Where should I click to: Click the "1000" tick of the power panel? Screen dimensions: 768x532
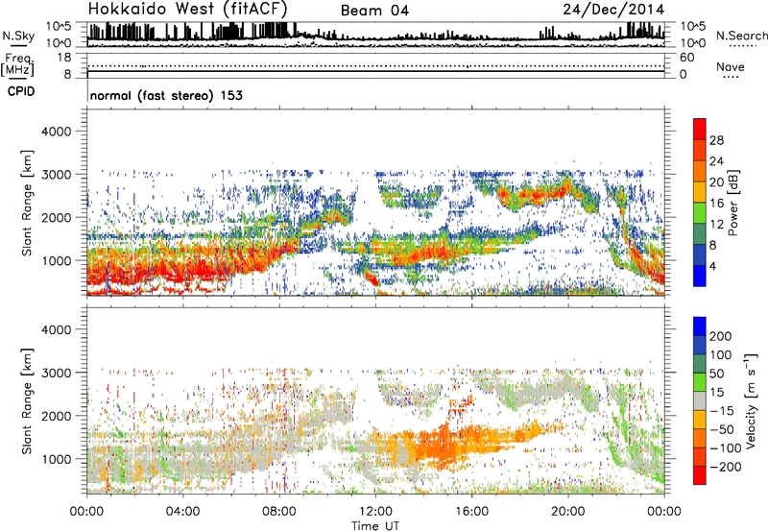(x=57, y=260)
